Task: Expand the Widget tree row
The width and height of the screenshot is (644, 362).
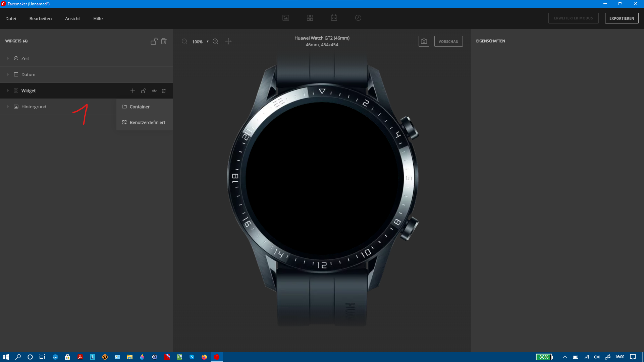Action: 8,90
